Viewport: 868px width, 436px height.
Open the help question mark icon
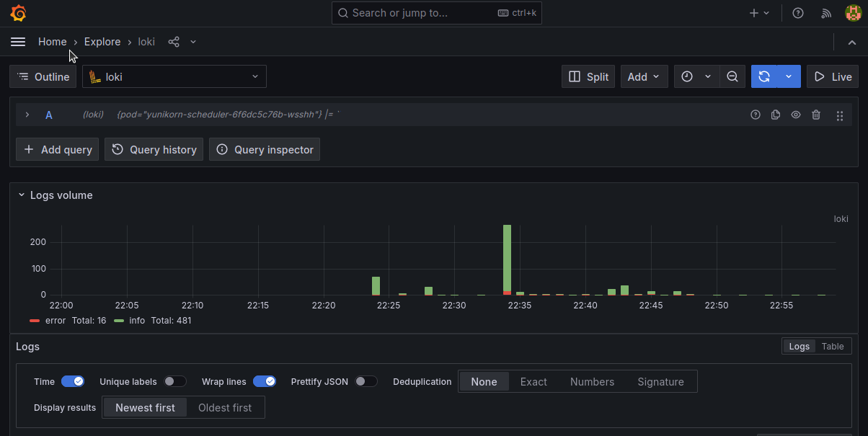(798, 13)
